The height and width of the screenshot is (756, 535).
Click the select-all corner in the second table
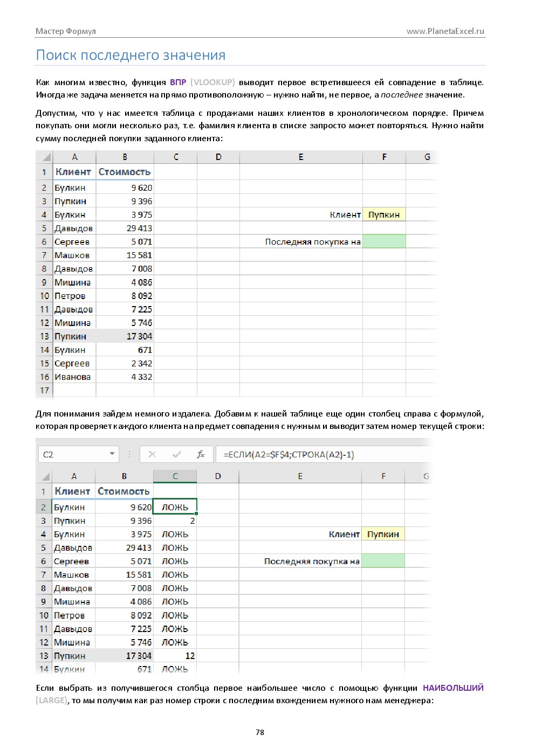pos(44,476)
